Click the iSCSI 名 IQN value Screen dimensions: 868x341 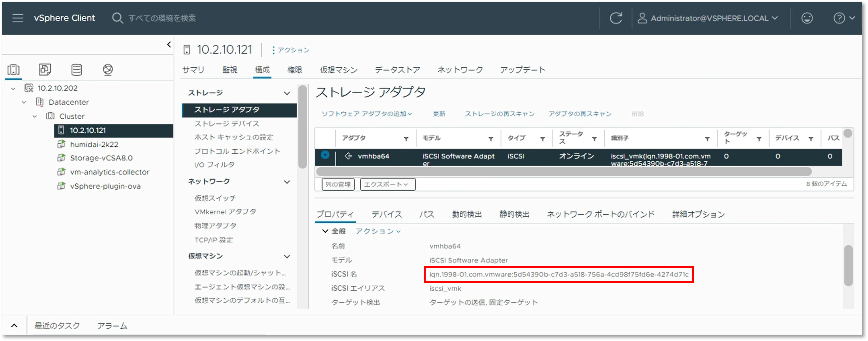[x=559, y=274]
